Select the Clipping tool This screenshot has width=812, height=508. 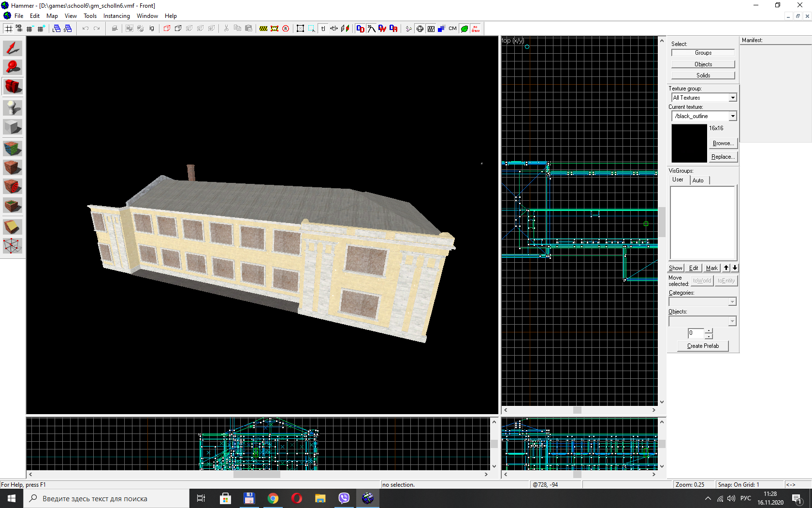13,227
